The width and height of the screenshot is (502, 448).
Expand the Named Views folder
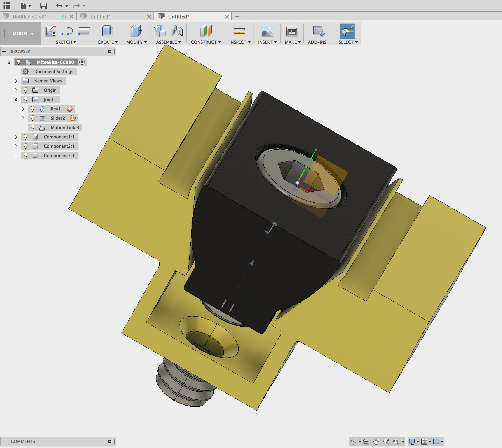click(x=16, y=81)
